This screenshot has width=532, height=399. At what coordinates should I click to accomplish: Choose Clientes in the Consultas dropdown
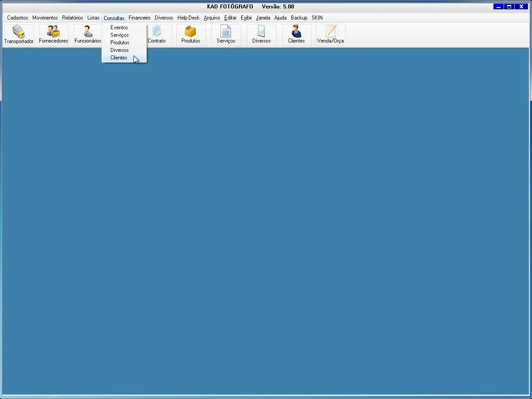coord(119,58)
